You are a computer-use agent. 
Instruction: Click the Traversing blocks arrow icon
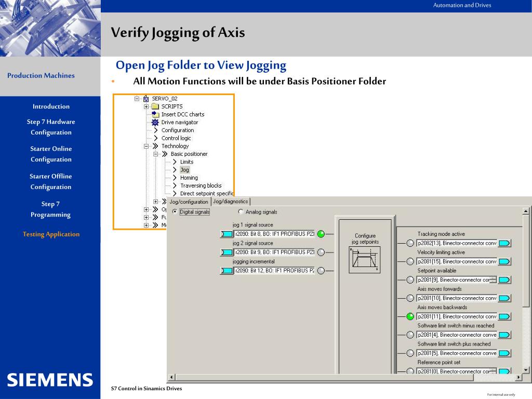click(x=175, y=185)
